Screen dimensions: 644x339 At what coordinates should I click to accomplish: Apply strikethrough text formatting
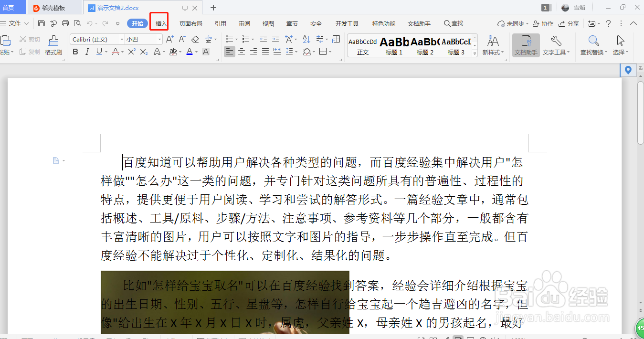click(x=115, y=52)
